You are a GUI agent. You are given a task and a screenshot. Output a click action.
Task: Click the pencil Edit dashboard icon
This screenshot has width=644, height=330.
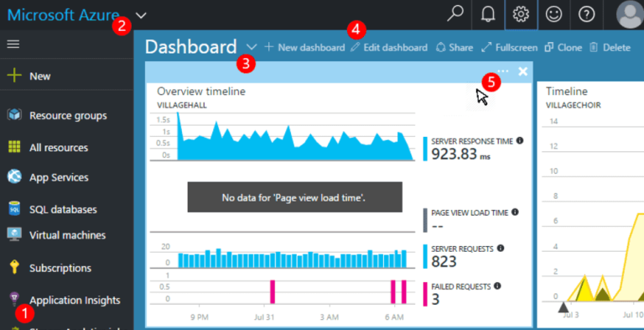pos(356,47)
